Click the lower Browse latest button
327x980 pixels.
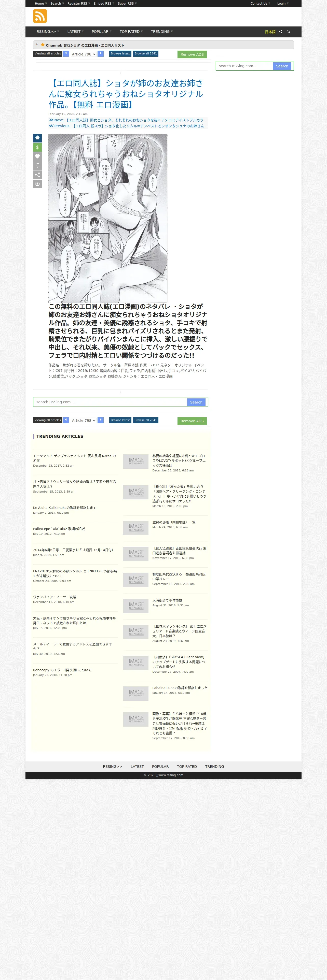click(120, 420)
